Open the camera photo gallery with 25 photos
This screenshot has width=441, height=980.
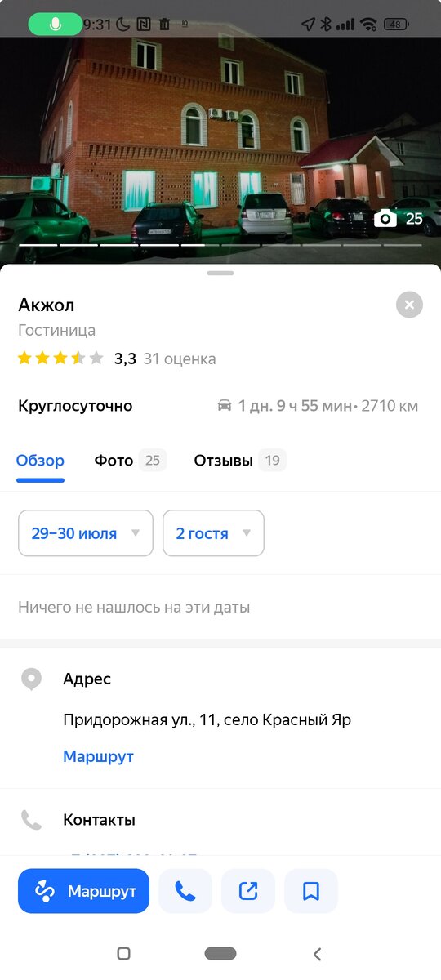[399, 218]
